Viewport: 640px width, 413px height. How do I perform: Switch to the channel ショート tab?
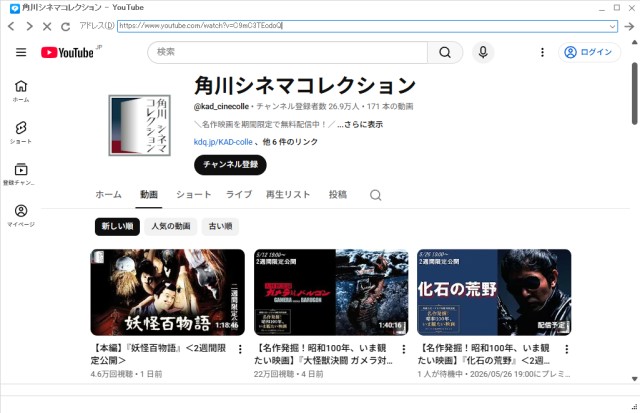pos(193,195)
